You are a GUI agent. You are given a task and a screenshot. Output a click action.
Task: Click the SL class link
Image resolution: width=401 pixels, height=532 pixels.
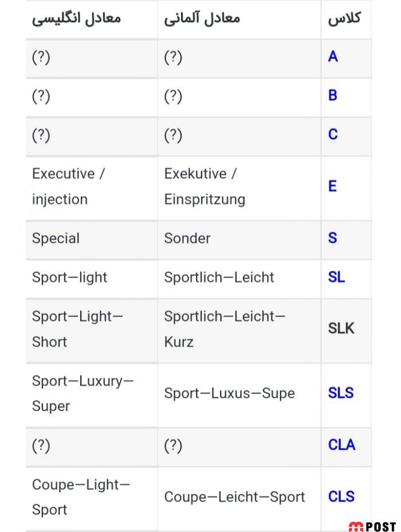(x=336, y=277)
